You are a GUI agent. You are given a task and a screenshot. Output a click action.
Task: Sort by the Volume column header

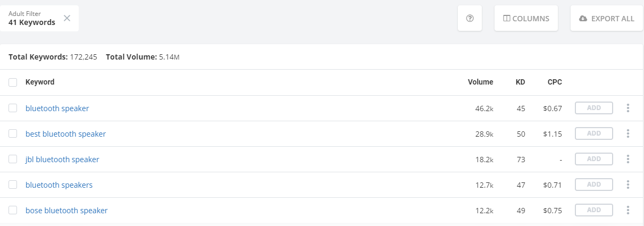point(480,82)
